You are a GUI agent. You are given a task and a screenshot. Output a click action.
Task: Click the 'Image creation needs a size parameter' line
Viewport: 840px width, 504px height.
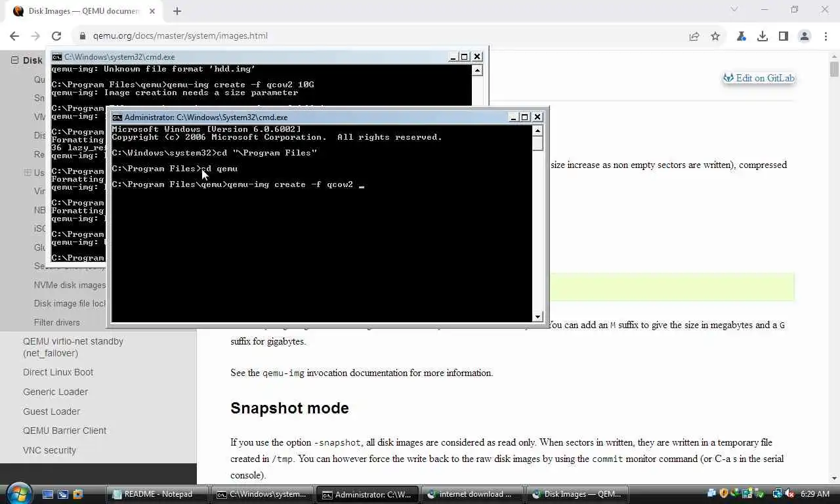(x=175, y=93)
